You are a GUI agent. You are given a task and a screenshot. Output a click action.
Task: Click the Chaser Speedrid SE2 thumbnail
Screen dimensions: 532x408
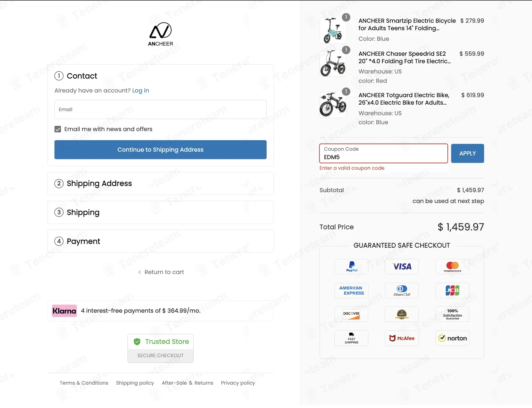click(x=333, y=63)
